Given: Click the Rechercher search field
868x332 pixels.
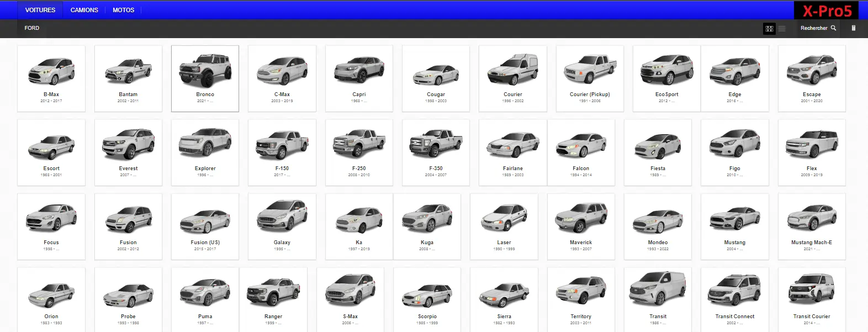Looking at the screenshot, I should [x=818, y=28].
